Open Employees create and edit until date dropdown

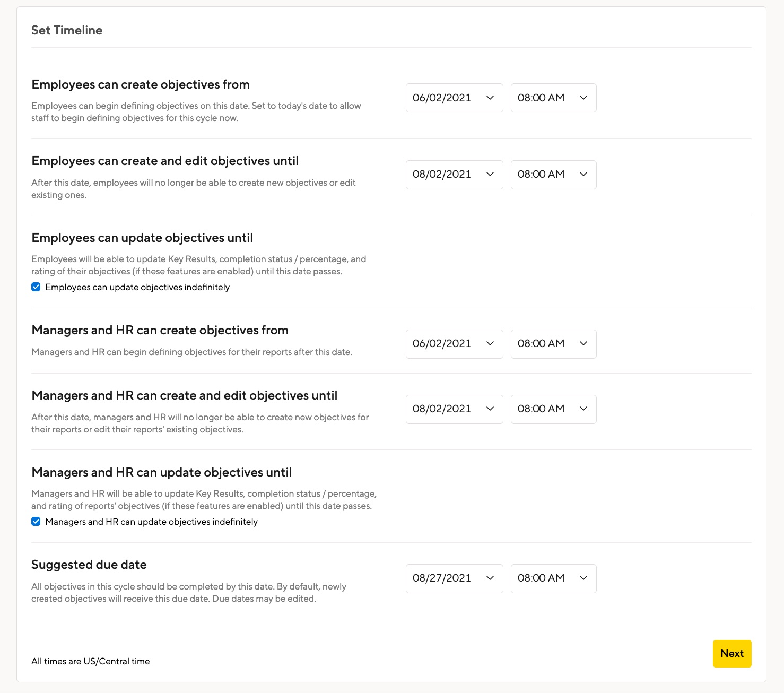[454, 175]
